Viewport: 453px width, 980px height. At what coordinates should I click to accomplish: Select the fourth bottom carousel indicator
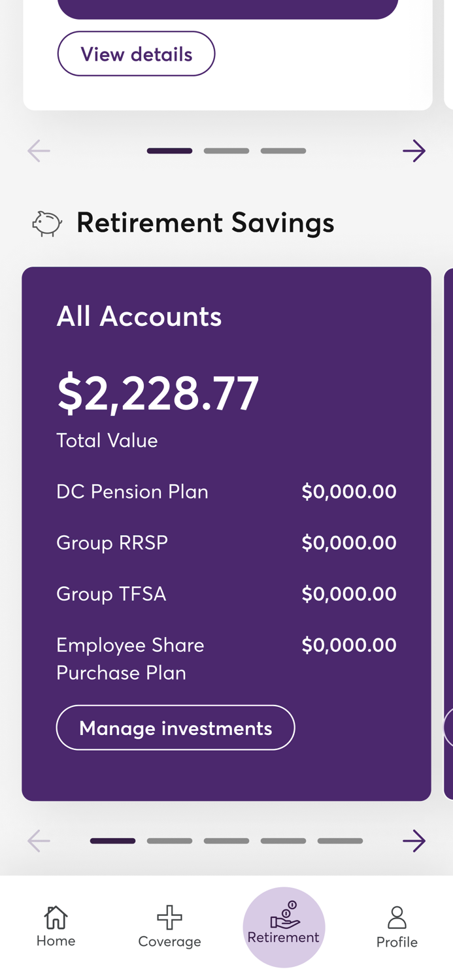283,841
